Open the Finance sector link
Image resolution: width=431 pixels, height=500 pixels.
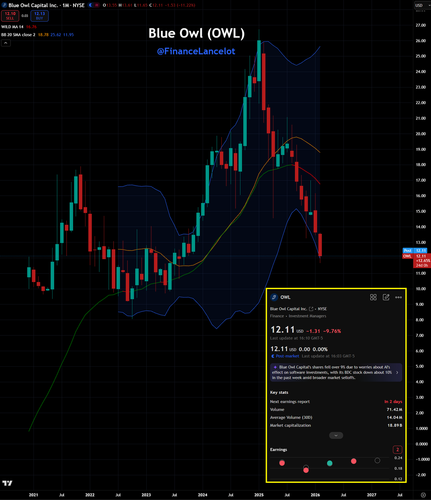(x=277, y=316)
